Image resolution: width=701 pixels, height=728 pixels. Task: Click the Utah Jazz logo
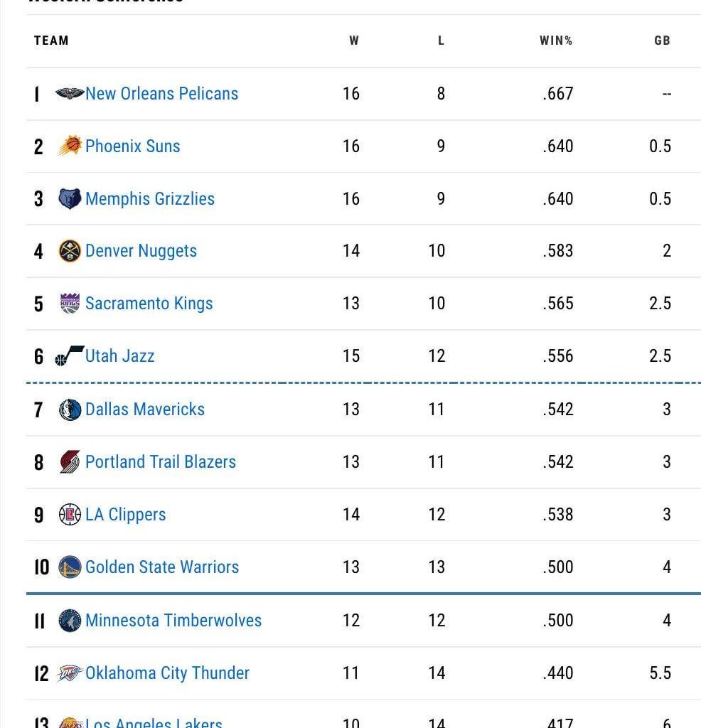tap(69, 356)
